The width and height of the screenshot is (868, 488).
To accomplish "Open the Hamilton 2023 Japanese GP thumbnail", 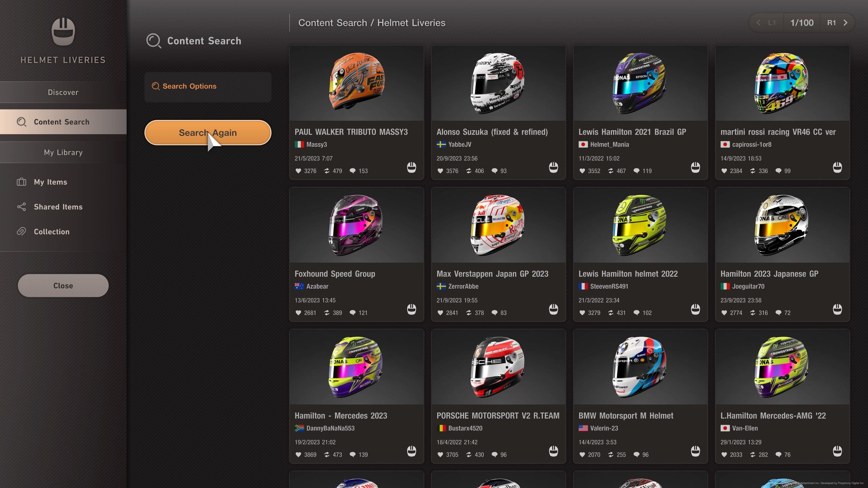I will click(782, 225).
